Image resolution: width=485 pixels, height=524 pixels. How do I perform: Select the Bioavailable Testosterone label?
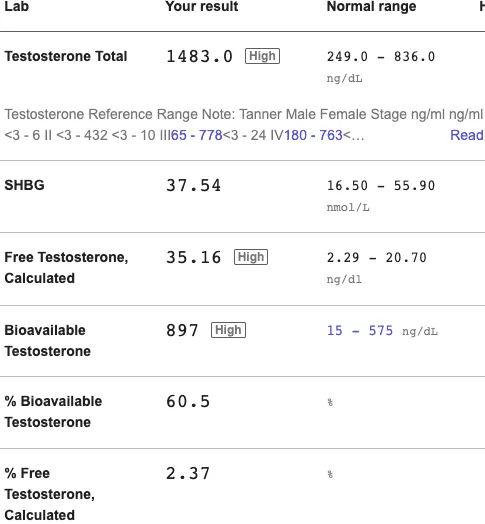pos(47,341)
